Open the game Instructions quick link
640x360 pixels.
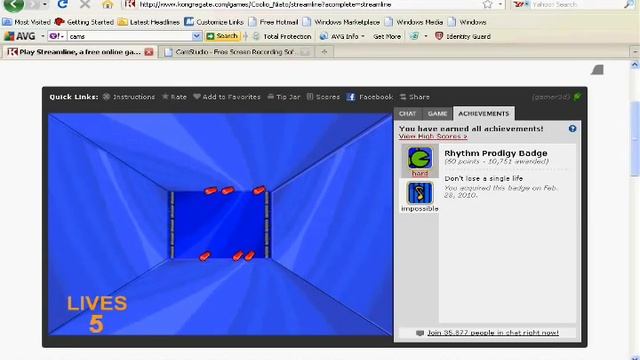click(129, 97)
